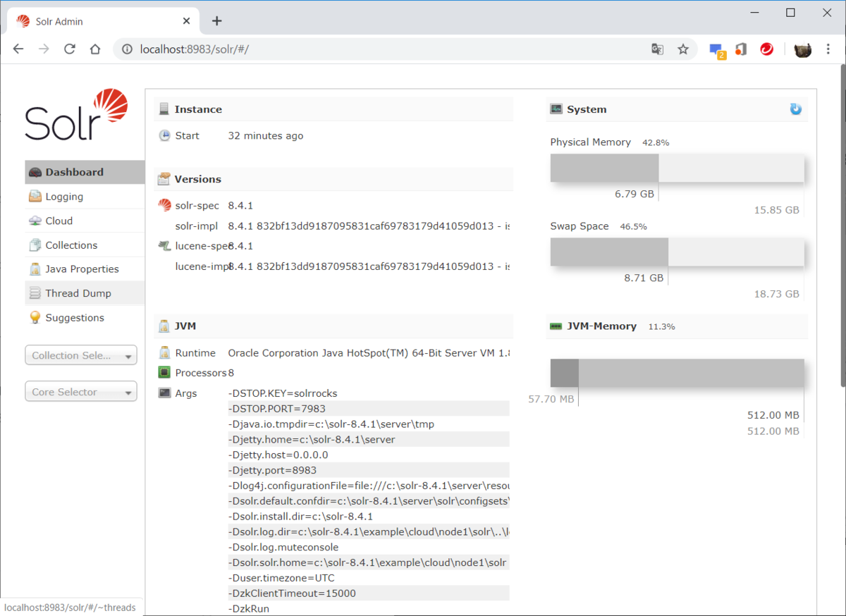Screen dimensions: 846x616
Task: Open the Chrome profile avatar
Action: tap(802, 49)
